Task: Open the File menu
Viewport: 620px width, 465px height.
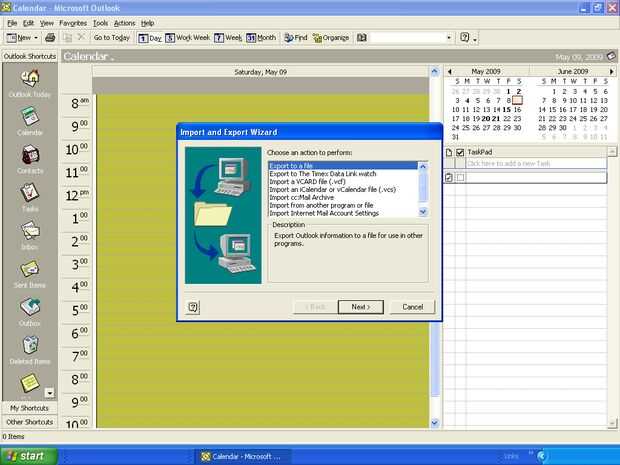Action: 12,23
